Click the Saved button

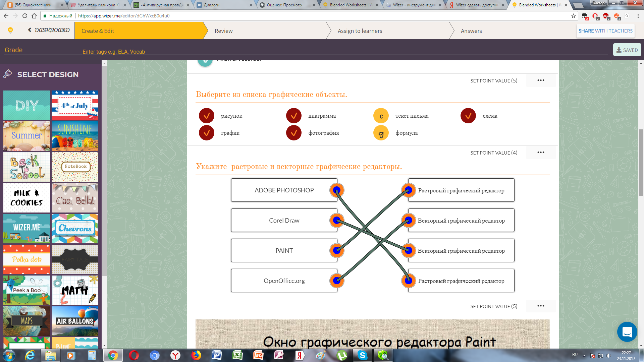(627, 50)
